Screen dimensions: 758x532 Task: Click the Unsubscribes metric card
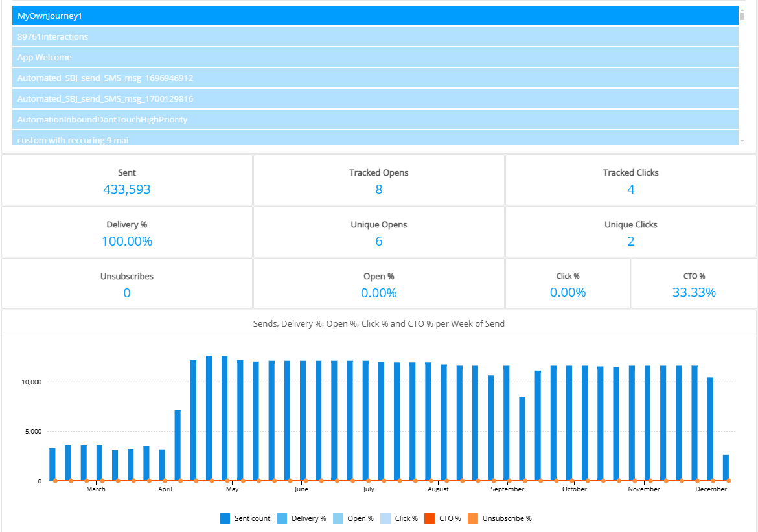127,284
